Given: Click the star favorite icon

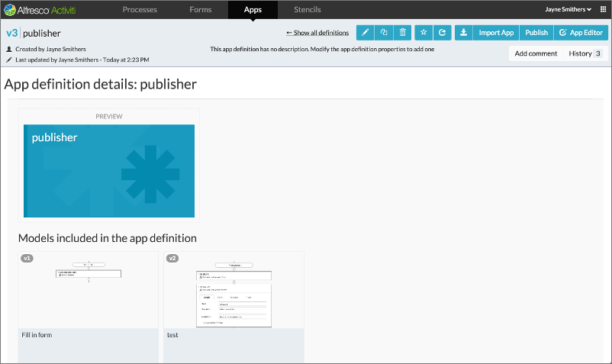Looking at the screenshot, I should point(424,33).
